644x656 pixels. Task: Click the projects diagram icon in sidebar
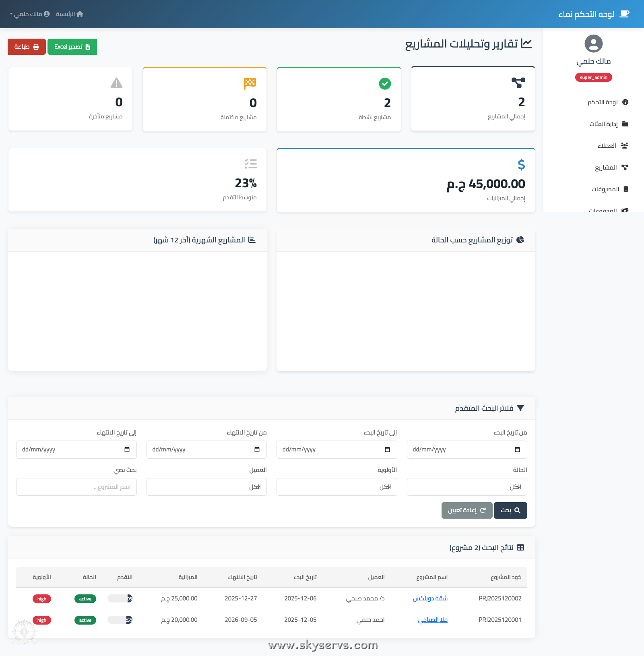click(625, 168)
